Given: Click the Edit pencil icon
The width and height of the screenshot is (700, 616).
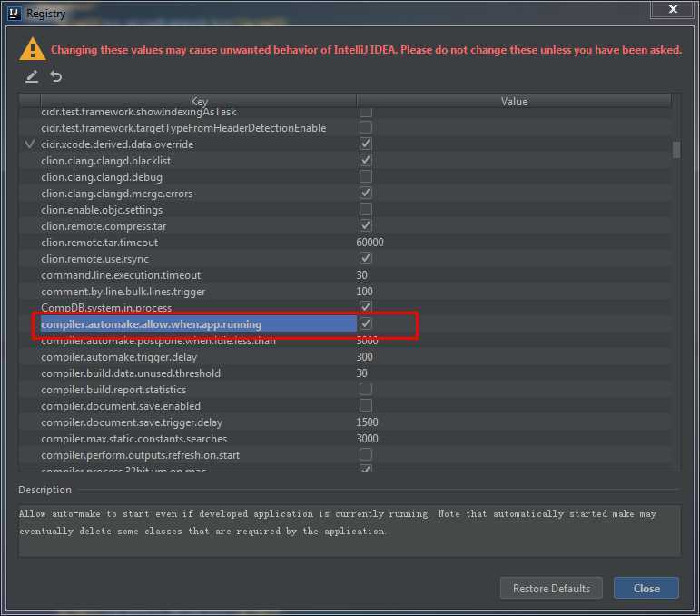Looking at the screenshot, I should click(x=31, y=76).
